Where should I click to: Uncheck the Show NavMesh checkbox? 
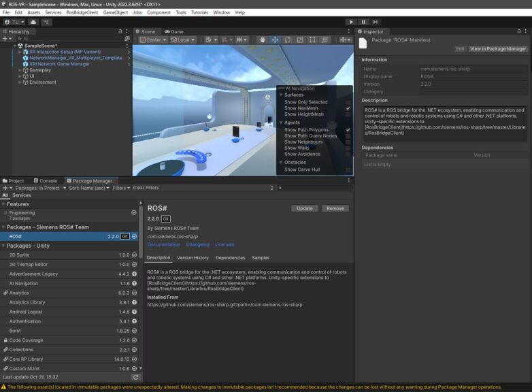348,108
